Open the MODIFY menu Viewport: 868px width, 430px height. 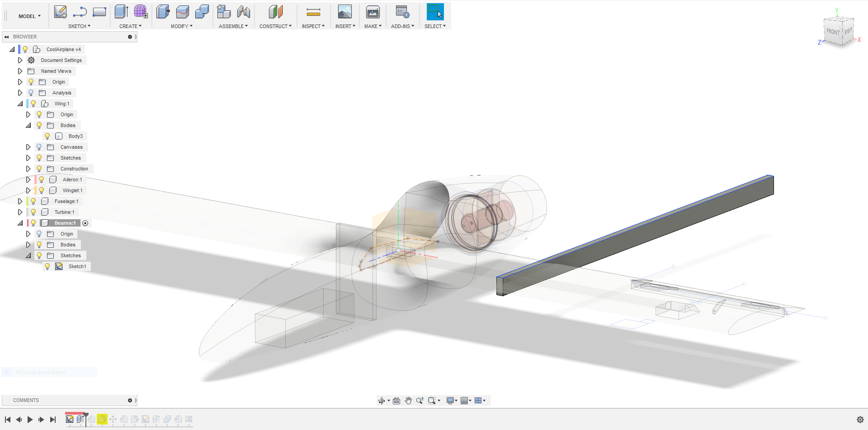[182, 26]
